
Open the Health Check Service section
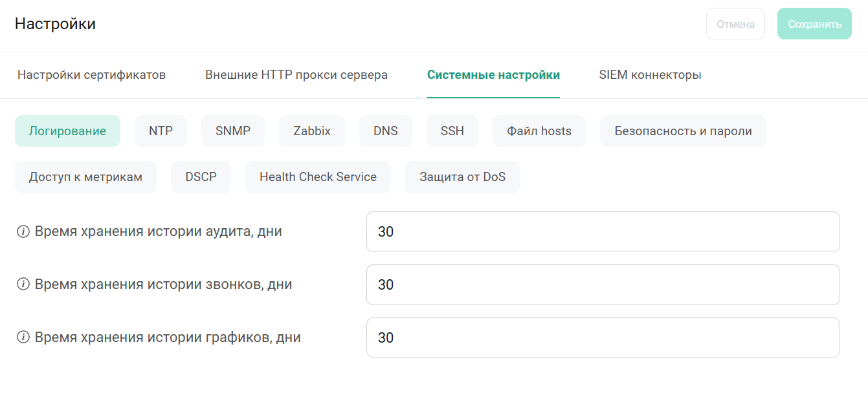click(x=318, y=177)
